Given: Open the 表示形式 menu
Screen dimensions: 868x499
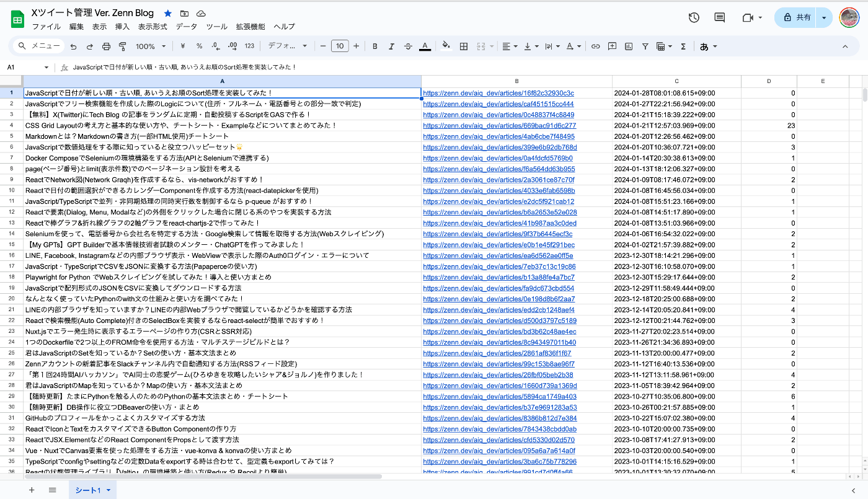Looking at the screenshot, I should point(153,27).
